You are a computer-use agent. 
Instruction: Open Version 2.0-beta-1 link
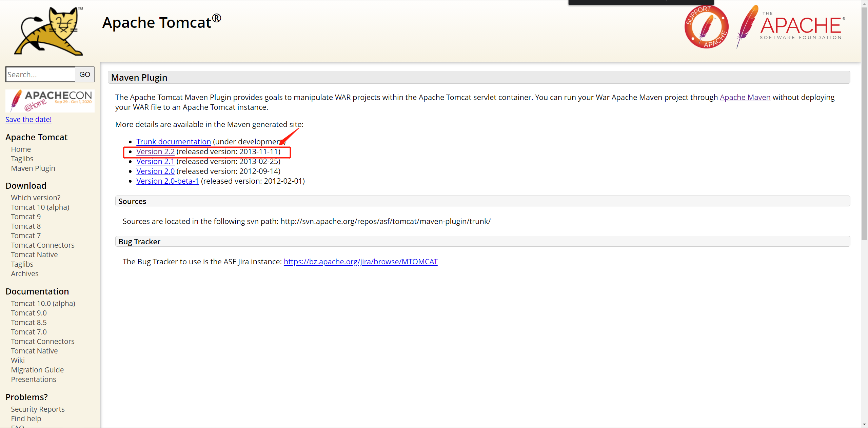[x=167, y=181]
